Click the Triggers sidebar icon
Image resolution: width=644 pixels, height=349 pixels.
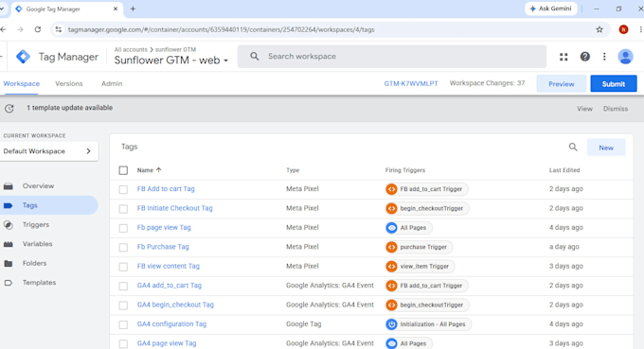[x=9, y=225]
